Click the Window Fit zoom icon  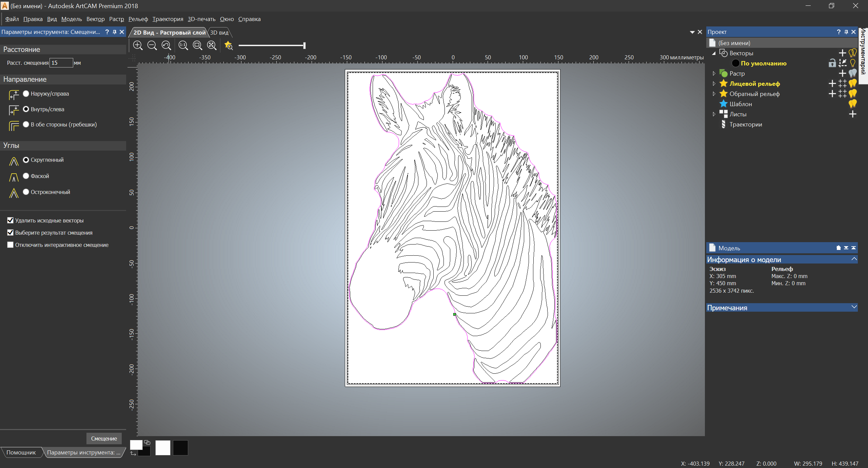click(x=197, y=45)
